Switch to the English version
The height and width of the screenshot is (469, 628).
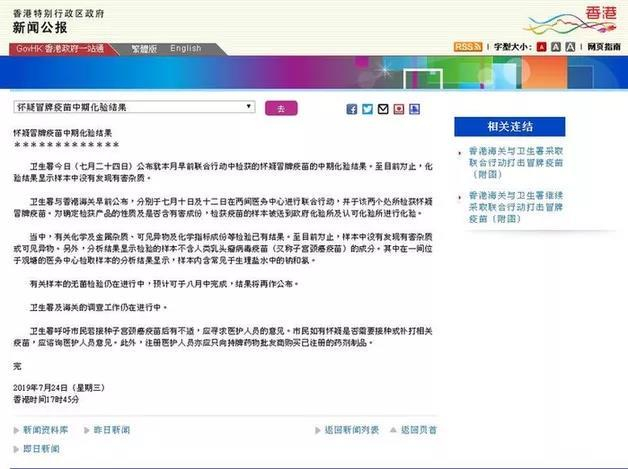pyautogui.click(x=185, y=48)
